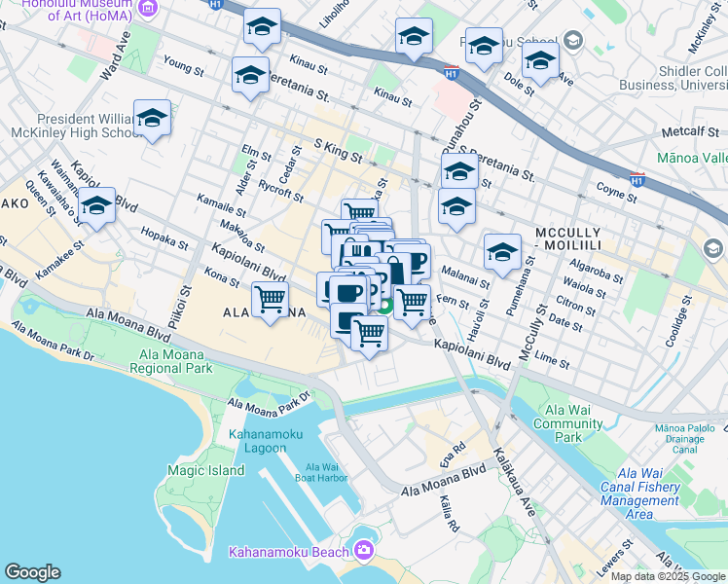Click the topmost shopping cart marker near Rycroft St

click(360, 210)
